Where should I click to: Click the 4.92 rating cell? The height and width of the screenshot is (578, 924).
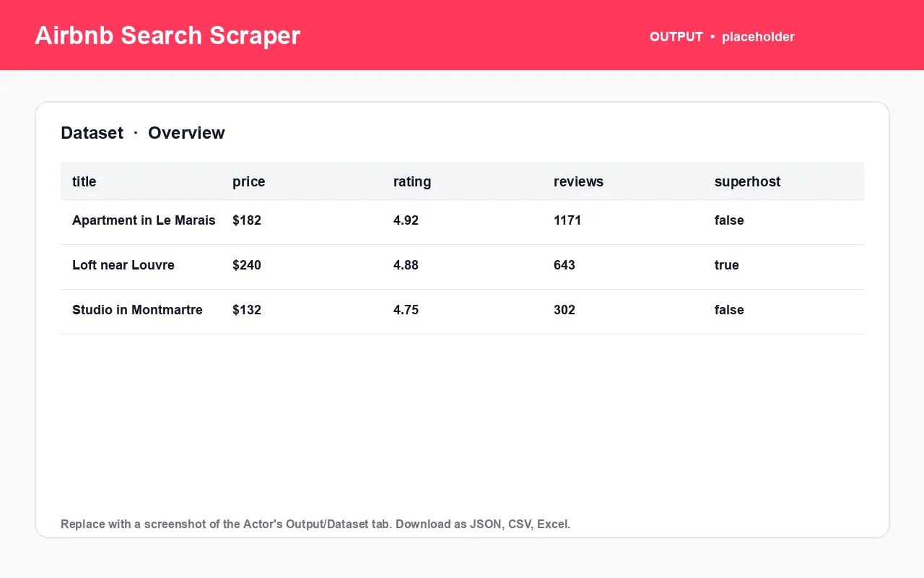click(406, 220)
